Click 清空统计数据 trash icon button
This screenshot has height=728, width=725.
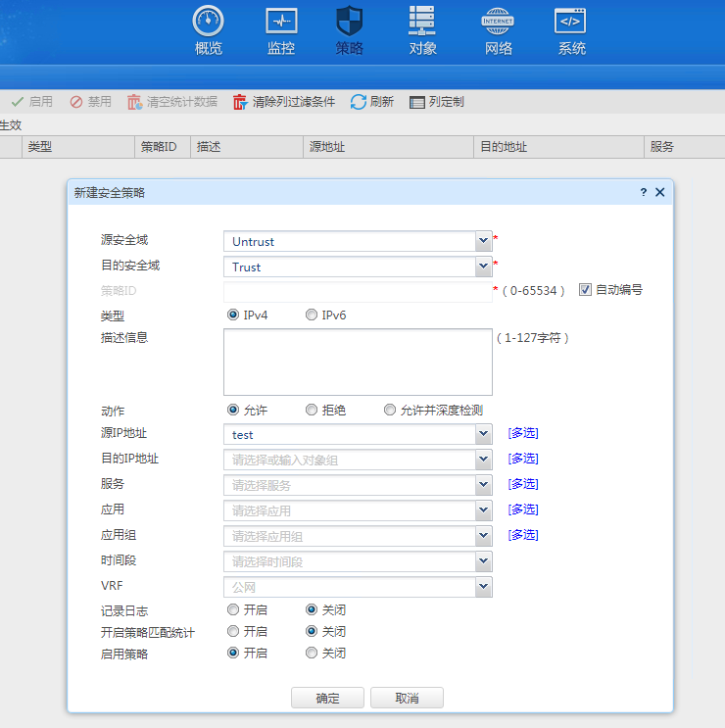172,102
